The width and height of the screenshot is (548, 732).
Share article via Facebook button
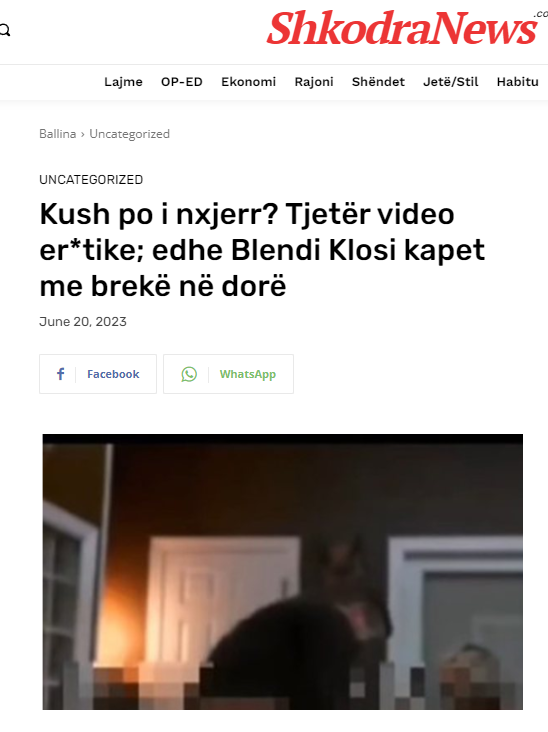pos(98,374)
